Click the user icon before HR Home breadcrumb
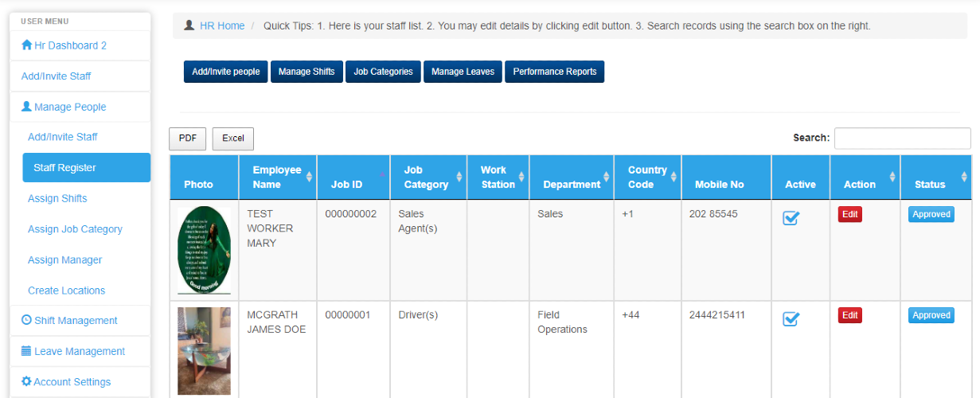Screen dimensions: 980x398 189,25
